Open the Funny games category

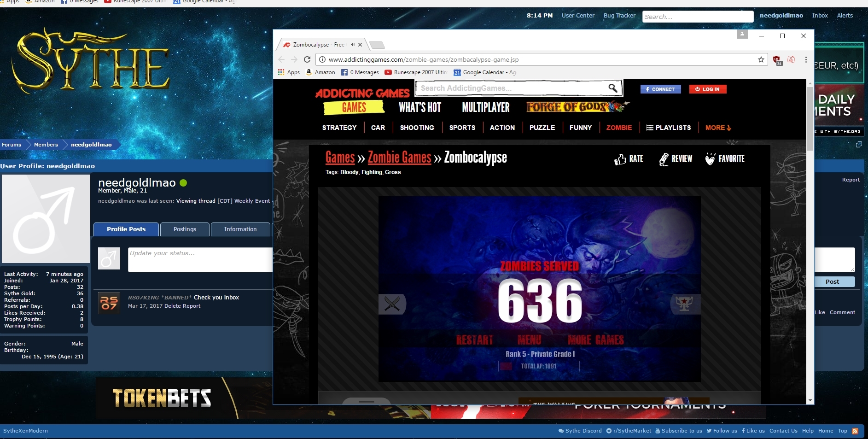(581, 128)
